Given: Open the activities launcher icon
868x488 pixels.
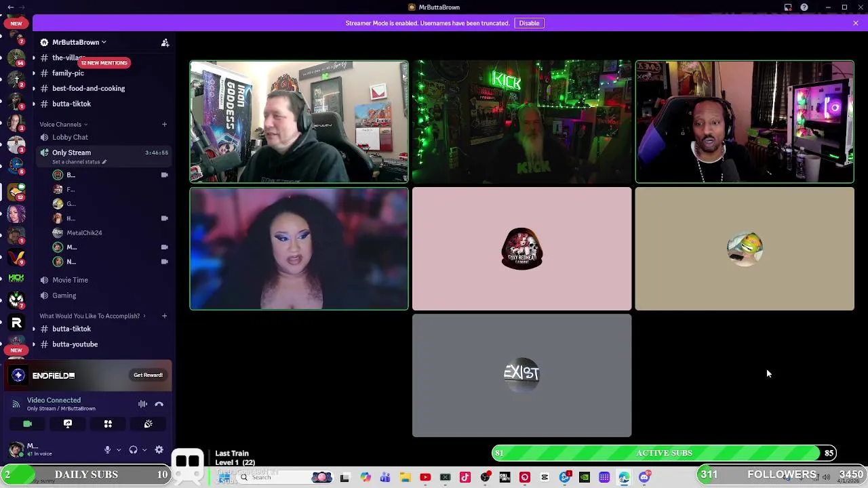Looking at the screenshot, I should coord(108,424).
